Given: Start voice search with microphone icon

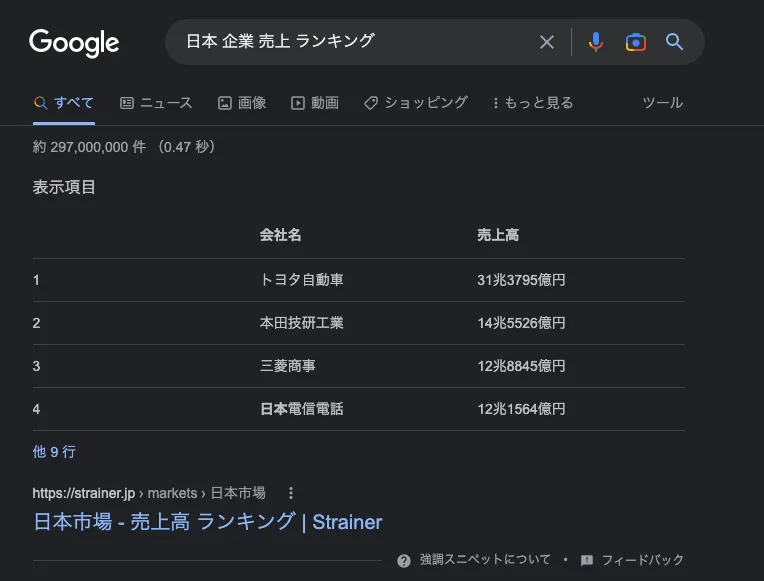Looking at the screenshot, I should coord(595,42).
